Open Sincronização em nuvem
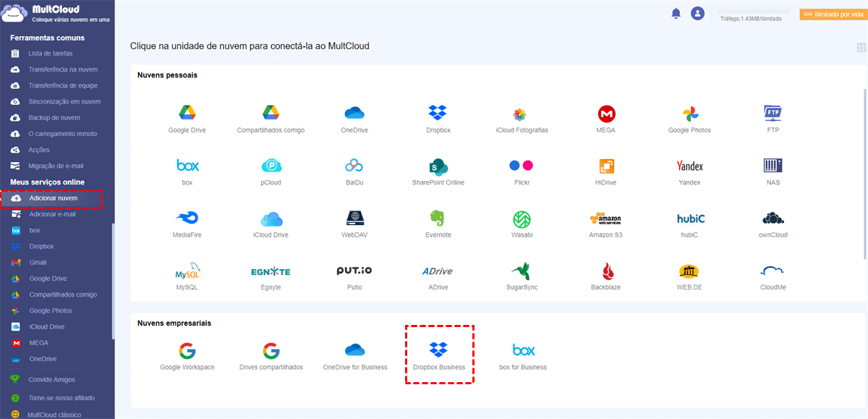Screen dimensions: 868x419 tap(64, 101)
